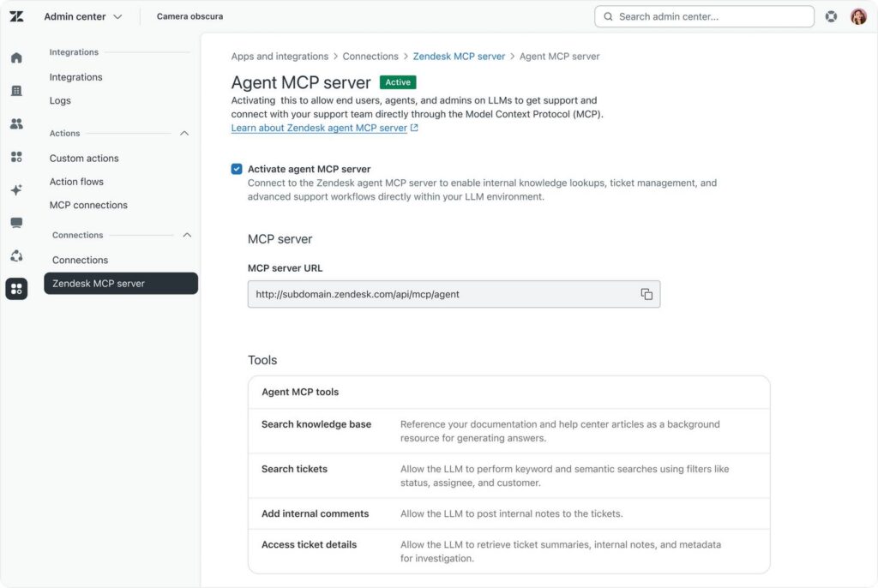Viewport: 878px width, 588px height.
Task: Click the Agent MCP server breadcrumb text
Action: click(x=559, y=57)
